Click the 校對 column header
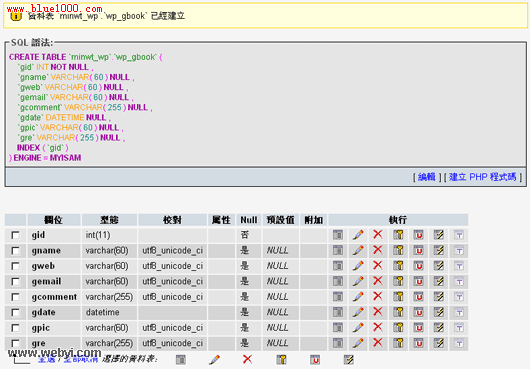Image resolution: width=530 pixels, height=369 pixels. 172,220
